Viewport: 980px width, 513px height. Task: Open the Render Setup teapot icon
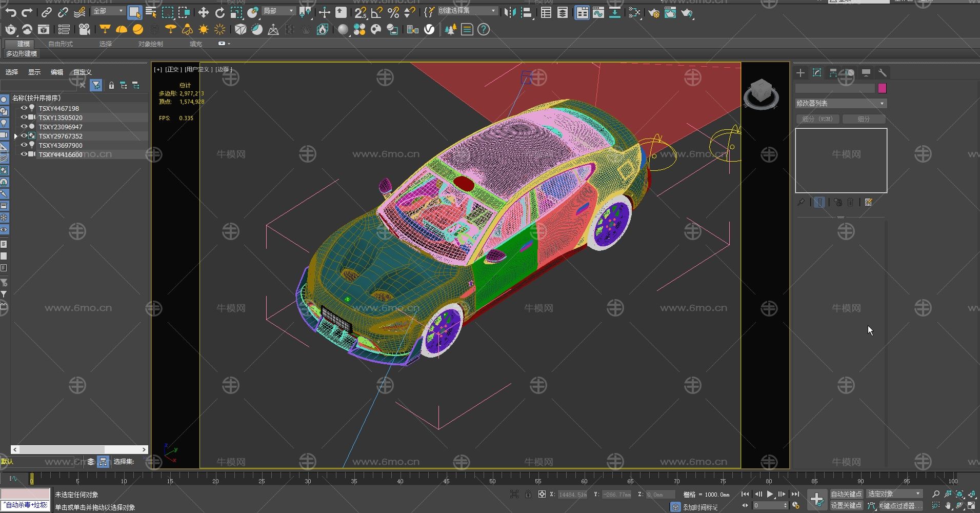tap(654, 13)
